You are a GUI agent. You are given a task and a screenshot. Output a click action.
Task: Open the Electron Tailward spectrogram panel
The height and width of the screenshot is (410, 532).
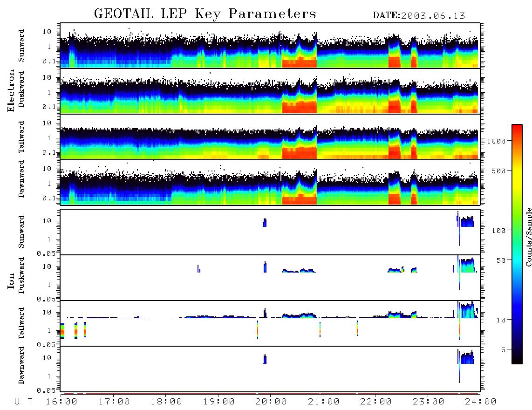click(x=270, y=137)
